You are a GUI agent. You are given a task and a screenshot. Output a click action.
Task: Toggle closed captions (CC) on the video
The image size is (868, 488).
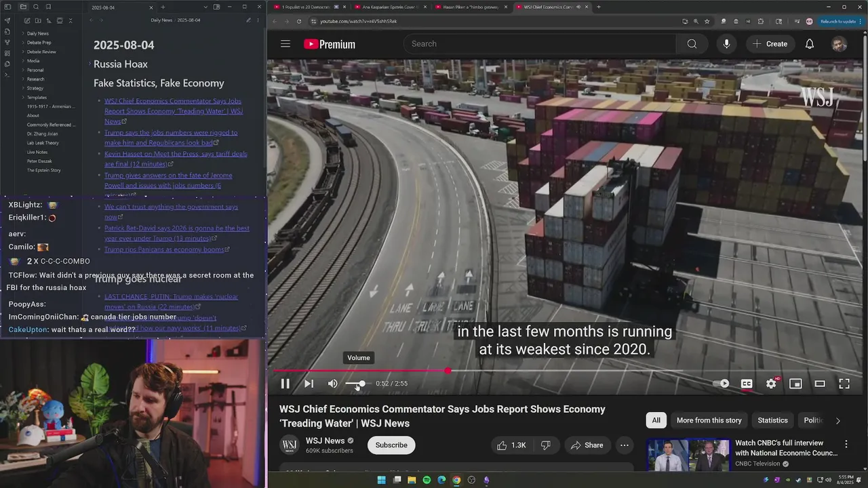click(747, 384)
